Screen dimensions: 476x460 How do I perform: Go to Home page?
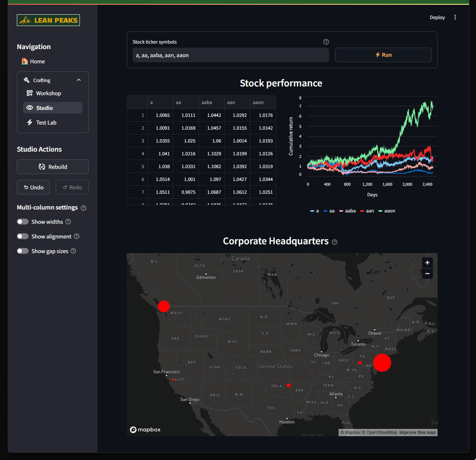[x=33, y=61]
